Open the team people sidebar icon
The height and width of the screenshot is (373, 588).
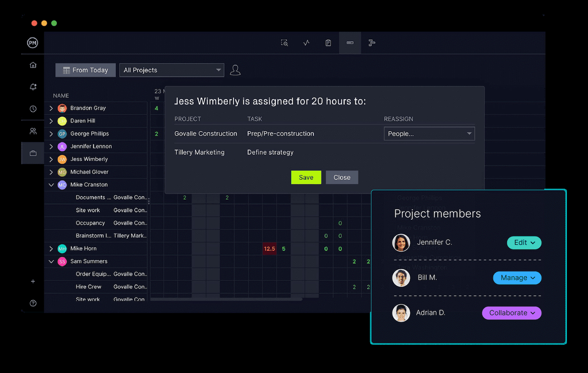coord(33,131)
